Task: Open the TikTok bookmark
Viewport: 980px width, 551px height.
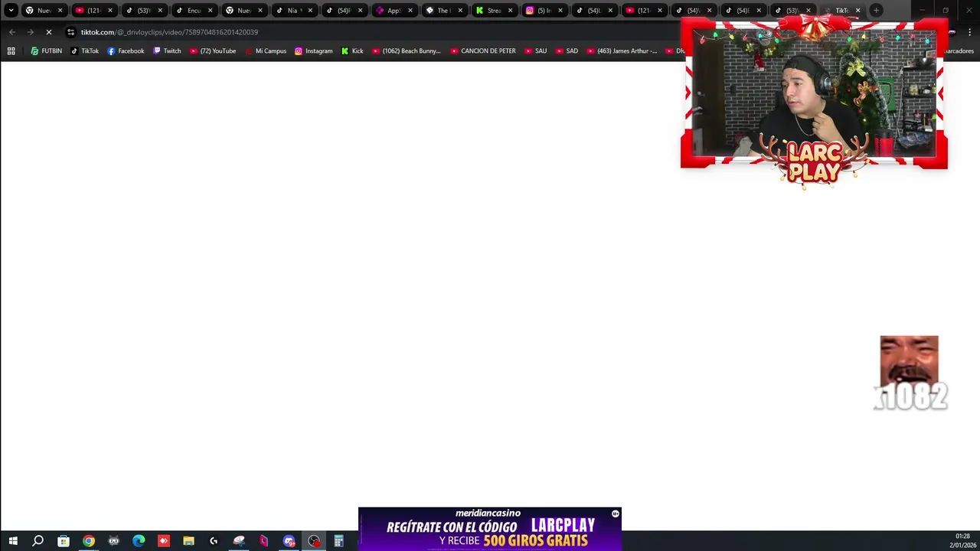Action: coord(84,51)
